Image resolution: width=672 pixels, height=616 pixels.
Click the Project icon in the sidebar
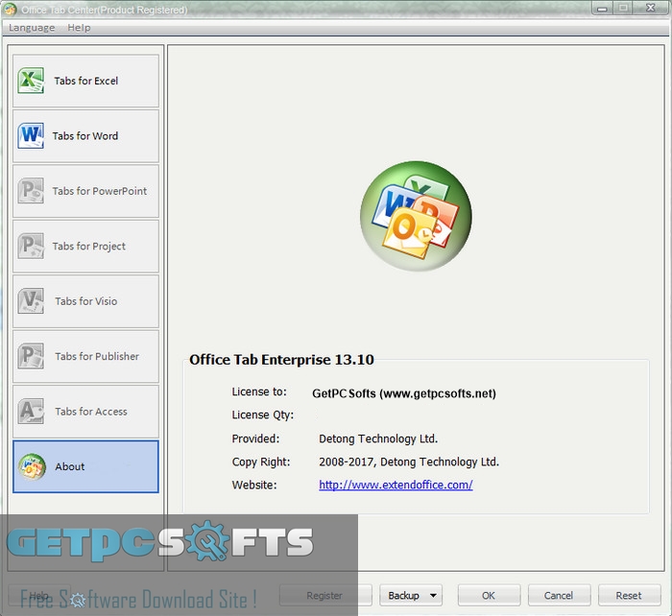coord(31,246)
